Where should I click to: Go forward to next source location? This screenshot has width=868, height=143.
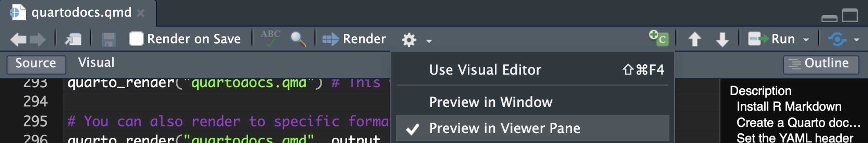38,39
